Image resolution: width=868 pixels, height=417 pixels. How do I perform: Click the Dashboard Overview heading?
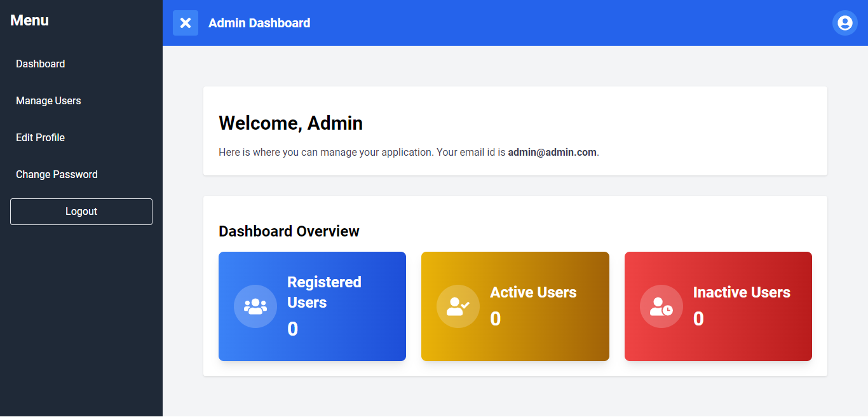pyautogui.click(x=289, y=231)
